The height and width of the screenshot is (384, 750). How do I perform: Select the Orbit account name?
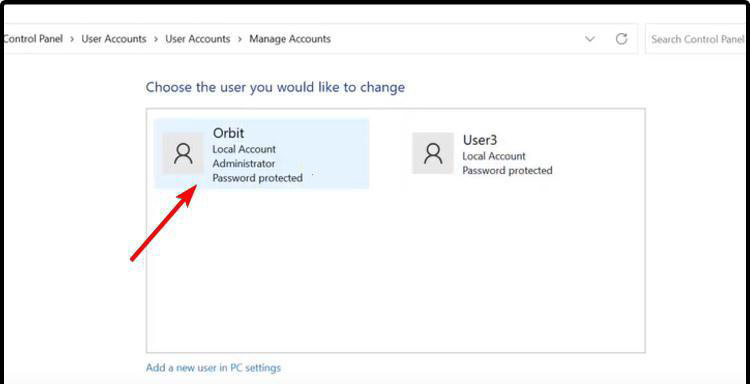click(x=228, y=133)
